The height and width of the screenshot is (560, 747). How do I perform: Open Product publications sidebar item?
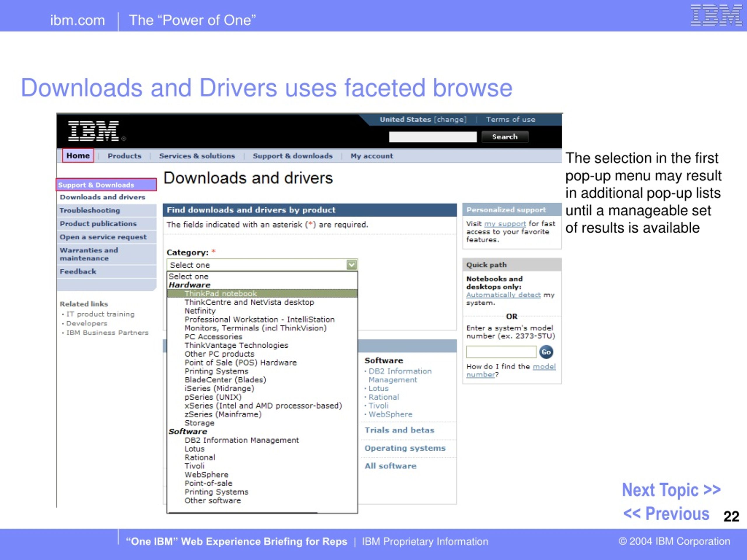98,223
